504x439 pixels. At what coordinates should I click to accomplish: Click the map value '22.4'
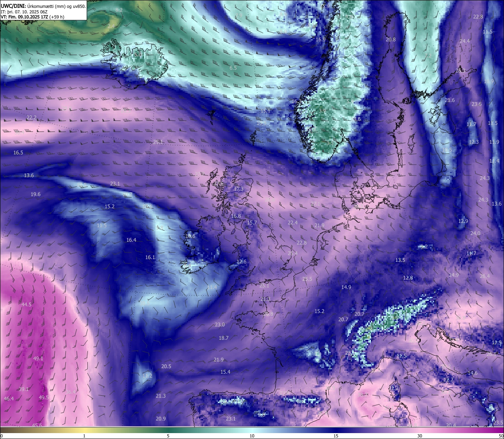point(293,223)
